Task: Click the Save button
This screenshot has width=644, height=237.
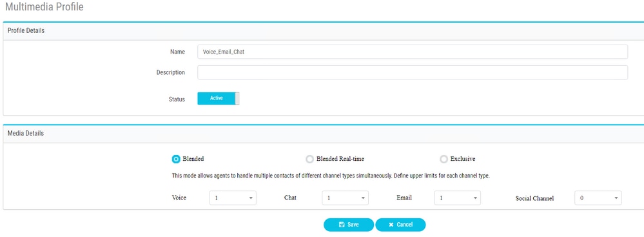Action: [x=349, y=225]
